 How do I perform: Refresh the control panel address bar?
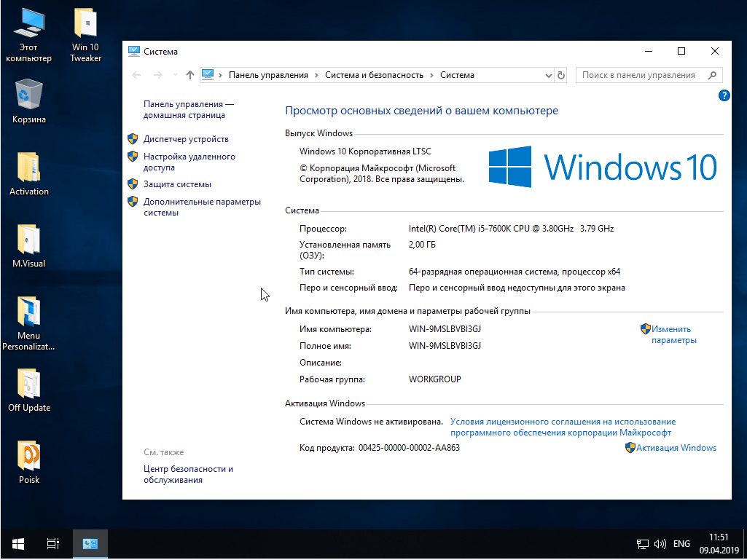coord(560,75)
